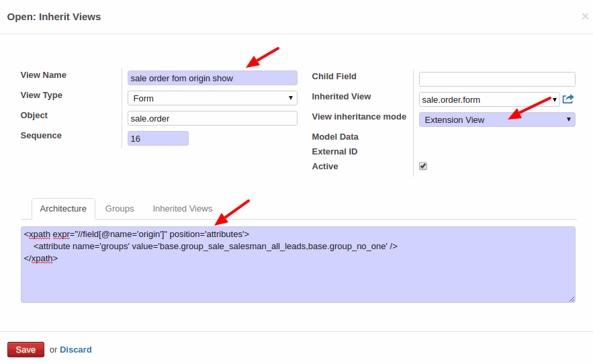Click the Sequence field showing 16

[x=158, y=138]
